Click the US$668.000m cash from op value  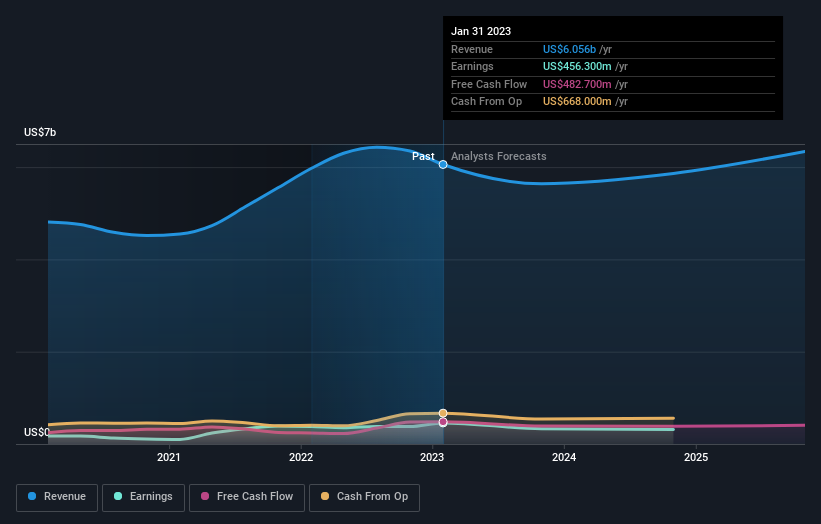point(577,102)
